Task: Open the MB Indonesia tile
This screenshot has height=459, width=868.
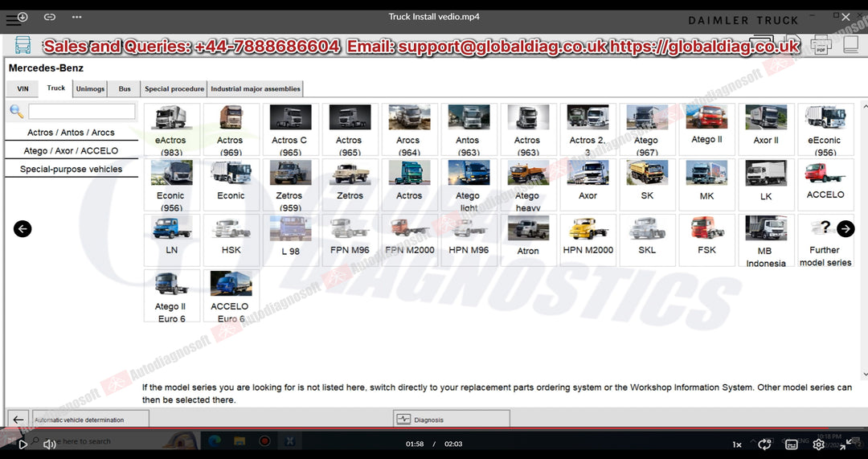Action: [x=766, y=240]
